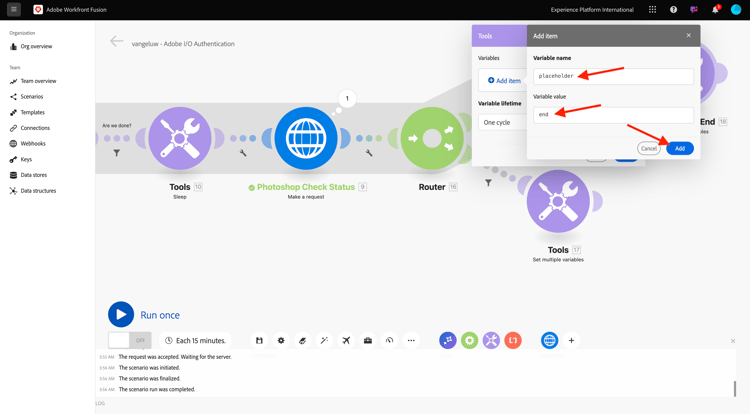Click the log scrollbar thumb

click(x=735, y=389)
